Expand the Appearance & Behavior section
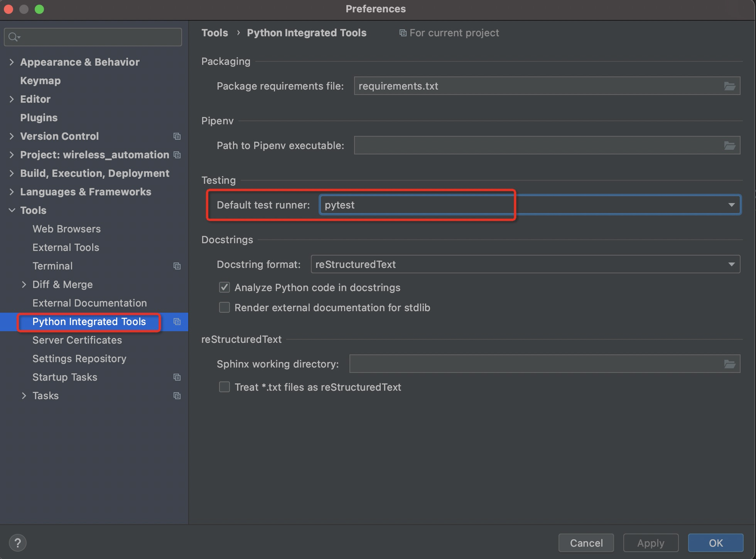Viewport: 756px width, 559px height. pyautogui.click(x=12, y=62)
